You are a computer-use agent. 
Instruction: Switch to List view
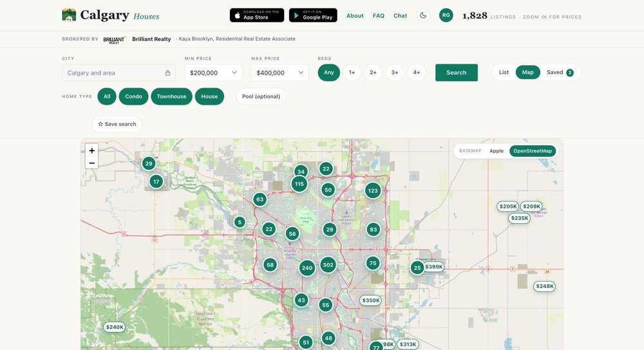504,73
